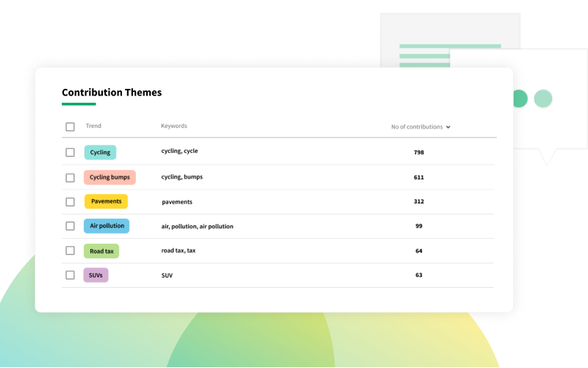Click the Keywords column header
Screen dimensions: 588x368
pyautogui.click(x=174, y=126)
